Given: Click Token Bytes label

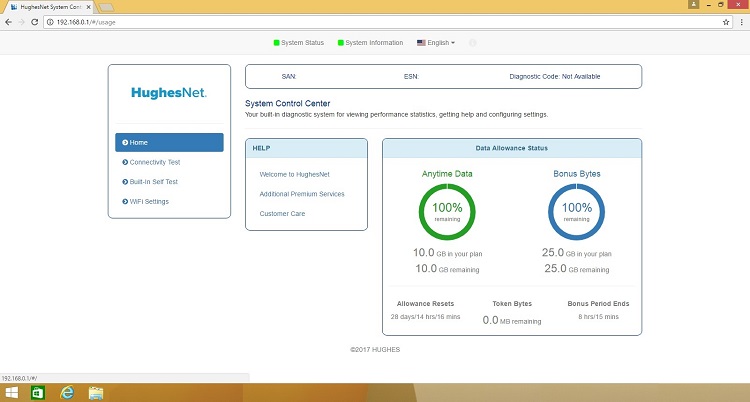Looking at the screenshot, I should click(x=512, y=303).
